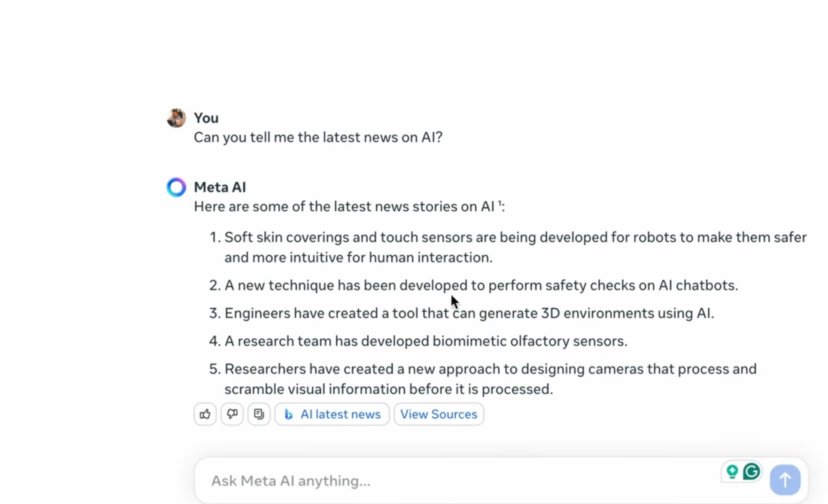
Task: Copy the Meta AI response
Action: pos(259,414)
